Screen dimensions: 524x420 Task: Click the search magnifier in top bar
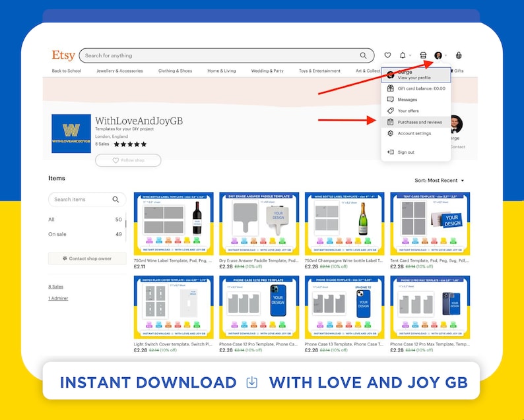363,55
